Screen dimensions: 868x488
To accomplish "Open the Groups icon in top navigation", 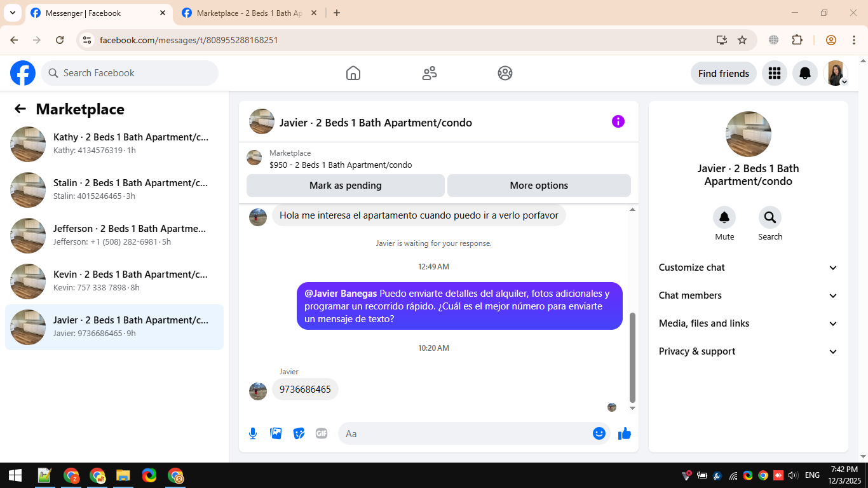I will point(505,73).
